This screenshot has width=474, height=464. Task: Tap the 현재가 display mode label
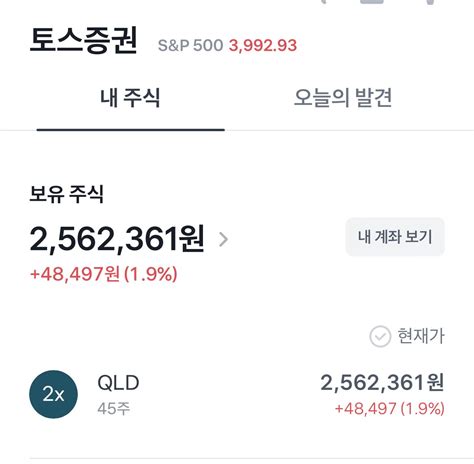click(421, 336)
